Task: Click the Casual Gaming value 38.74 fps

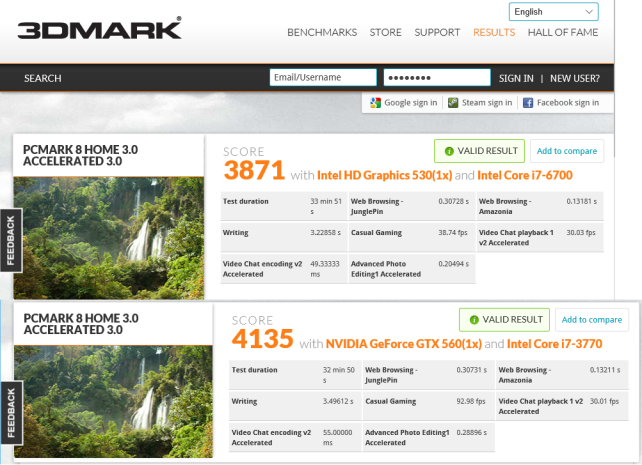Action: [x=453, y=232]
